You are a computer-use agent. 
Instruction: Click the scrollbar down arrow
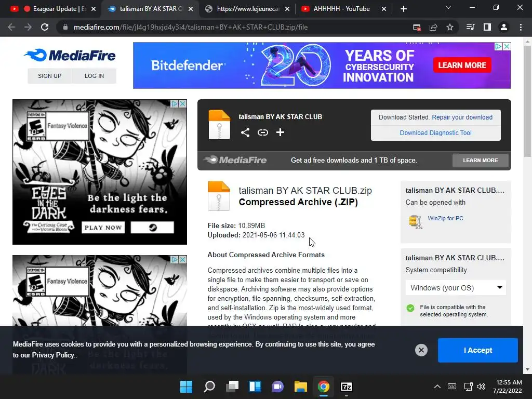[527, 369]
